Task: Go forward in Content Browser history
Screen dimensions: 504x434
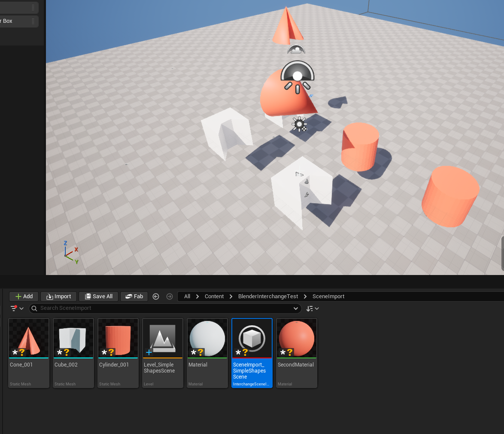Action: pos(170,296)
